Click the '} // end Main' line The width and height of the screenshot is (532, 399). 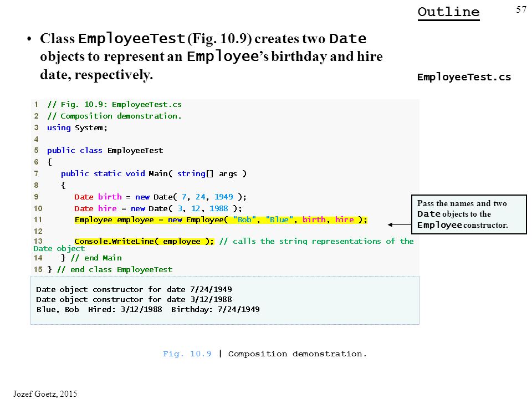(91, 258)
